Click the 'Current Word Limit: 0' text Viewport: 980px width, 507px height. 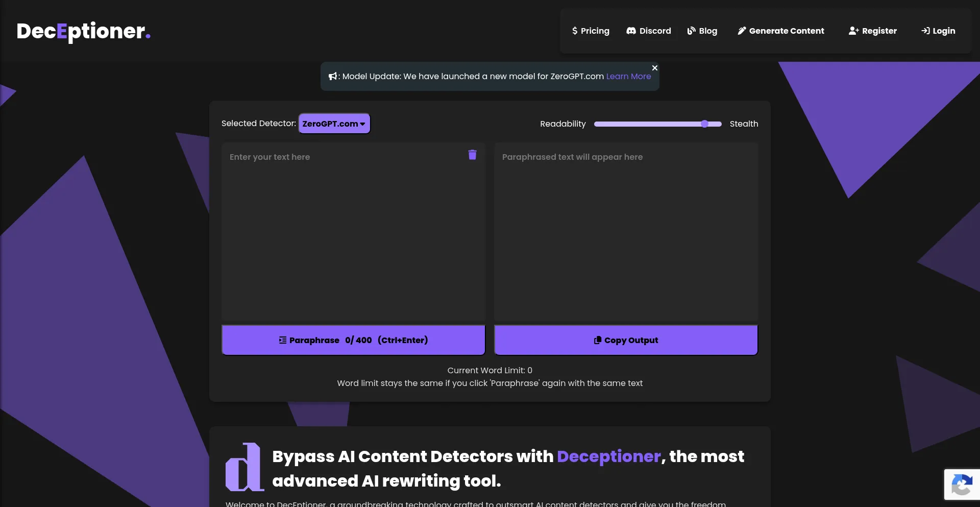tap(490, 370)
